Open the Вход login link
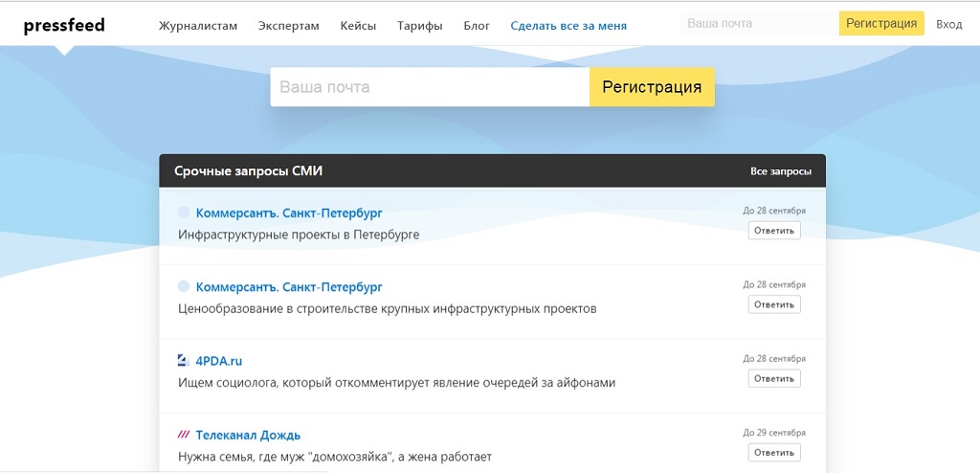The image size is (980, 473). [x=948, y=24]
